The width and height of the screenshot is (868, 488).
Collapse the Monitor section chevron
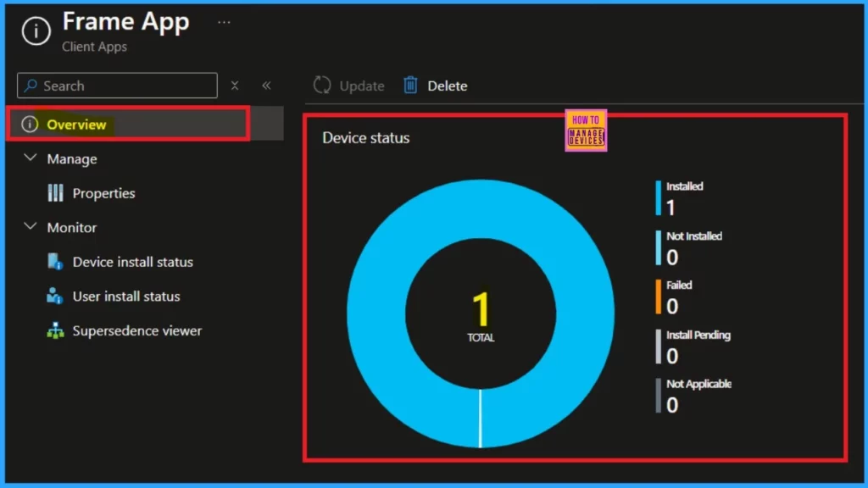31,226
